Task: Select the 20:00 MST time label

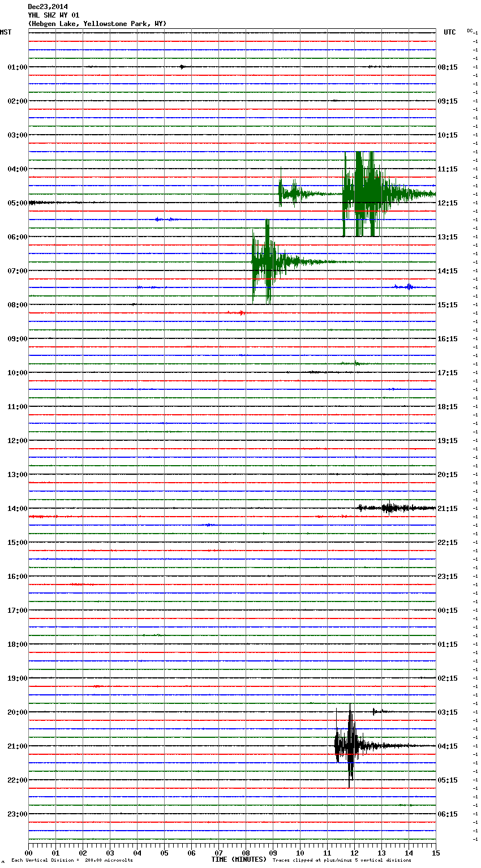Action: pyautogui.click(x=18, y=712)
